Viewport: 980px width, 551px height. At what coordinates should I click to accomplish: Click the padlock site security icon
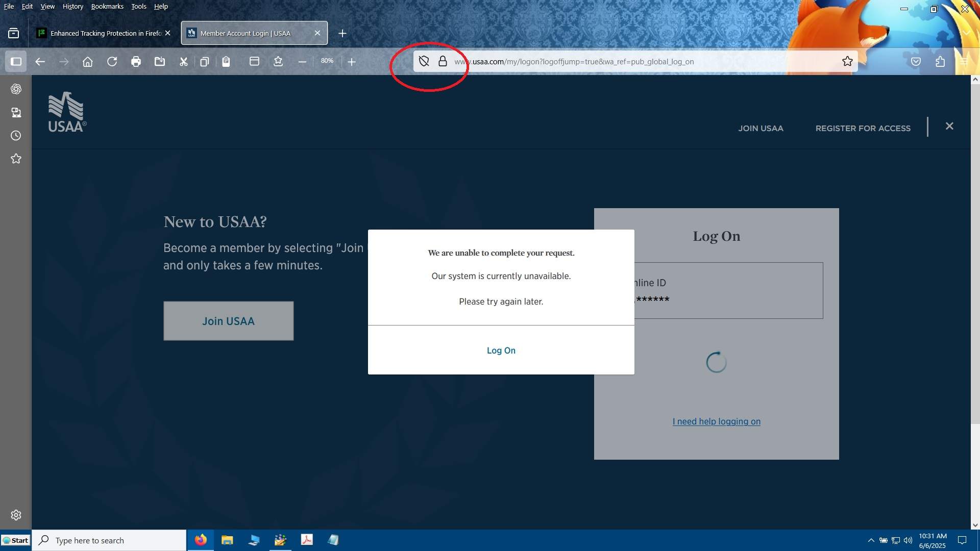coord(443,62)
